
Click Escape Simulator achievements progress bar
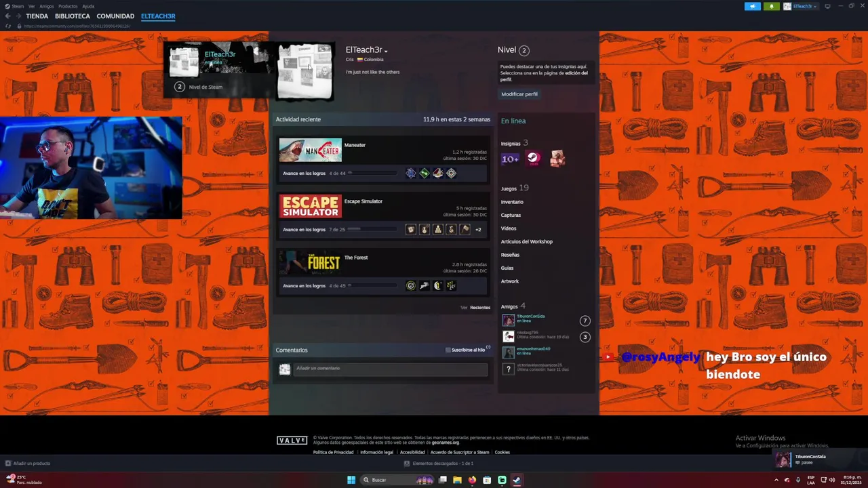372,230
